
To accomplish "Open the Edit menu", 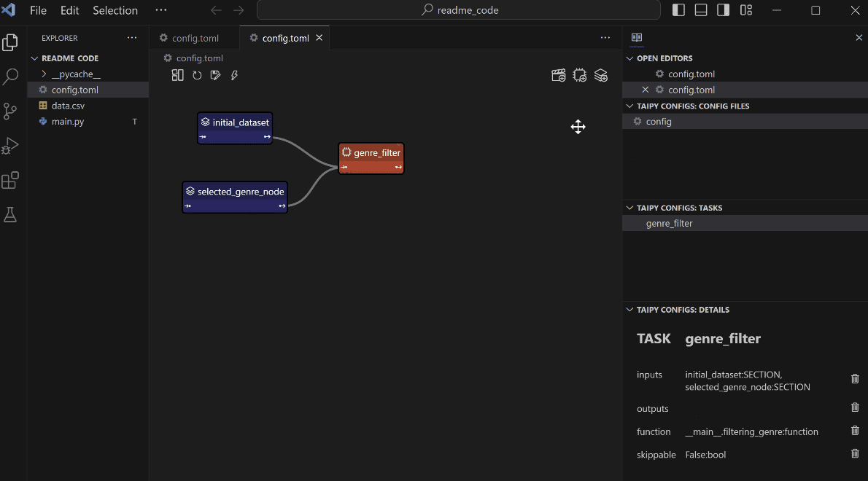I will [70, 10].
